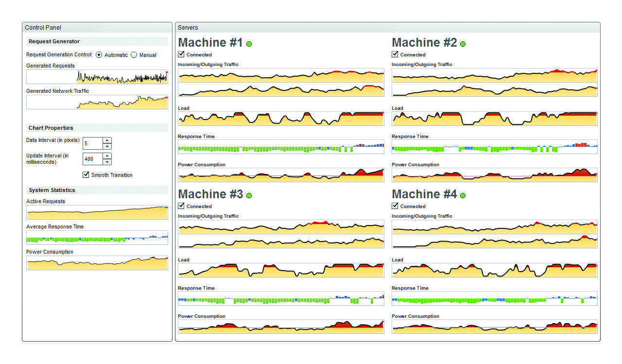Select Automatic request generation mode
This screenshot has height=364, width=622.
pyautogui.click(x=99, y=55)
